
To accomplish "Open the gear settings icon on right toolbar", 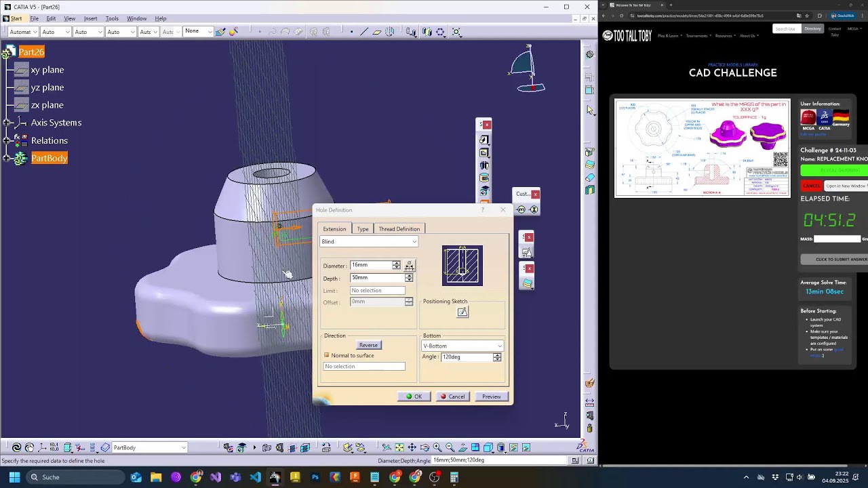I will tap(590, 54).
